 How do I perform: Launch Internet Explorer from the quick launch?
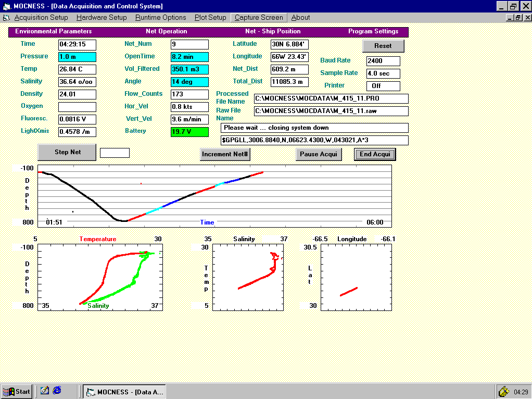[57, 390]
